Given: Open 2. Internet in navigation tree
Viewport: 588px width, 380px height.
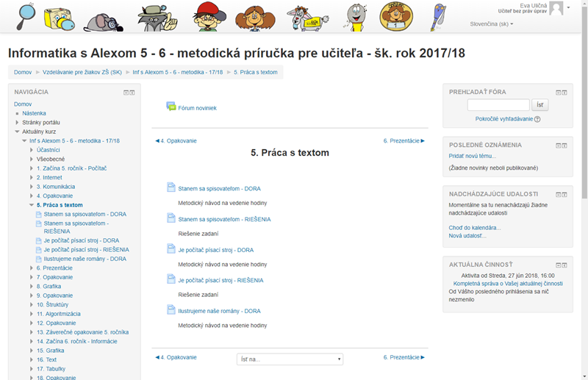Looking at the screenshot, I should 49,177.
